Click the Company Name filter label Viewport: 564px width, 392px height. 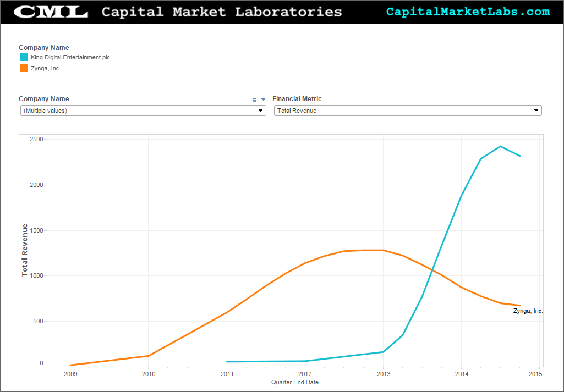point(44,99)
